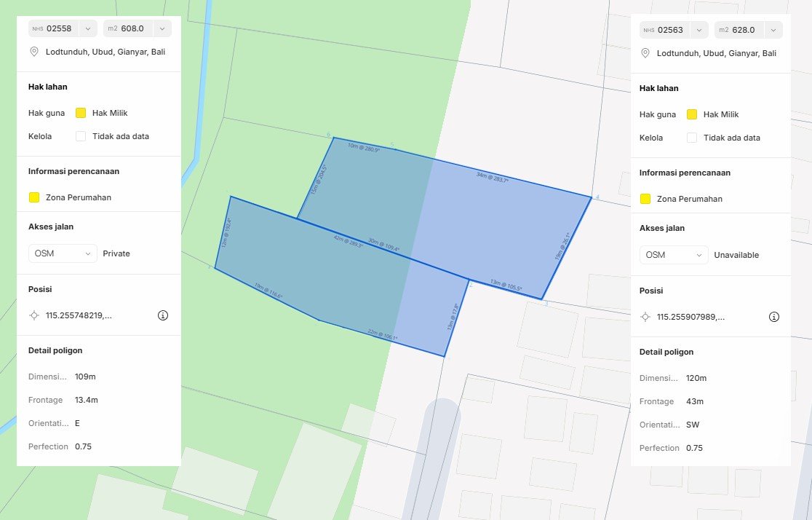The width and height of the screenshot is (812, 520).
Task: Toggle Tidak ada data checkbox in 02558 panel
Action: point(81,136)
